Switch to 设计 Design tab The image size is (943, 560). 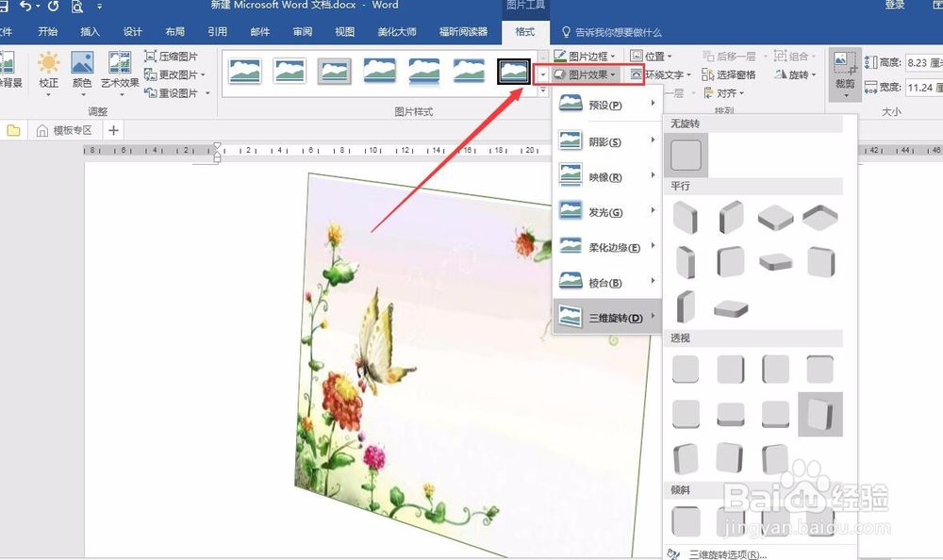coord(132,31)
